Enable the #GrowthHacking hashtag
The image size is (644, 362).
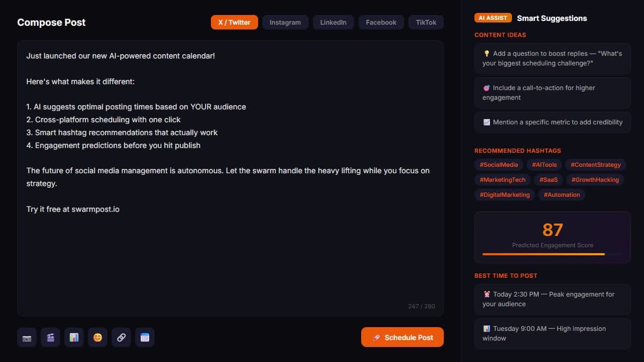point(595,180)
